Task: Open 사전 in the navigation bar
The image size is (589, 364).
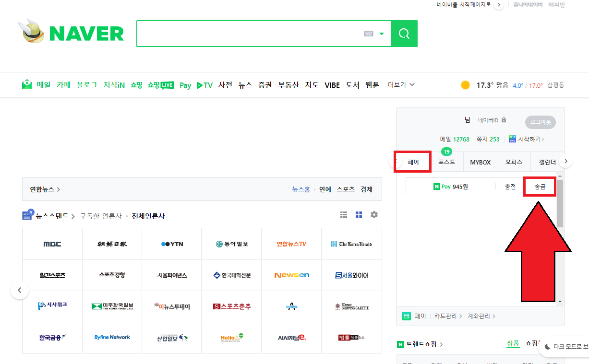Action: point(226,85)
